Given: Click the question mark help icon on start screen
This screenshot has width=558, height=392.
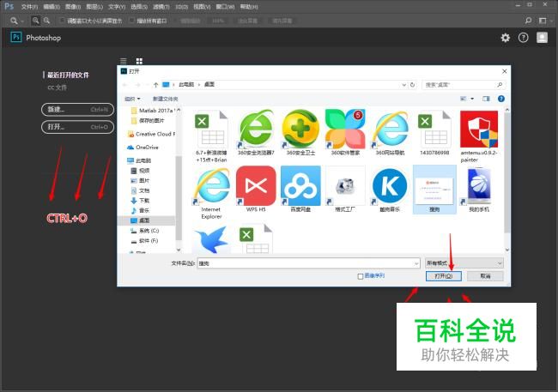Looking at the screenshot, I should (523, 38).
